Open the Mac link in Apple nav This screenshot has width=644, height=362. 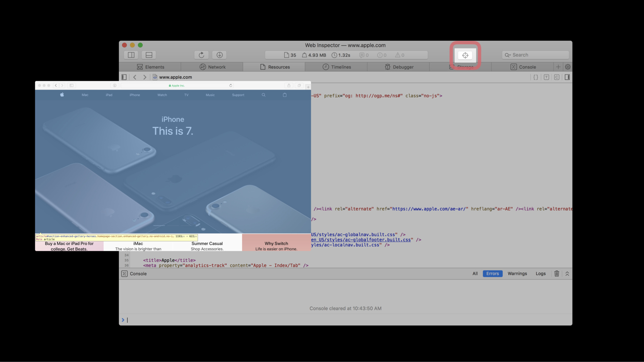click(85, 95)
